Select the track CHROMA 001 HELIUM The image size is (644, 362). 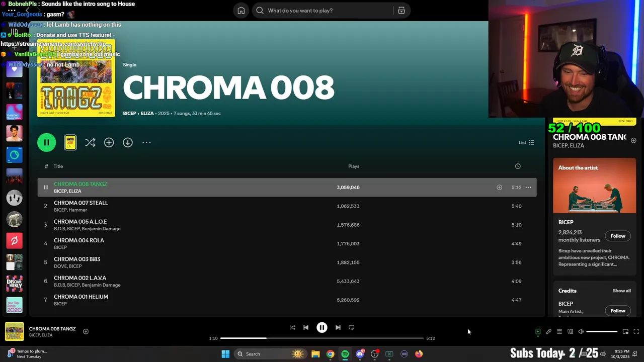(81, 297)
